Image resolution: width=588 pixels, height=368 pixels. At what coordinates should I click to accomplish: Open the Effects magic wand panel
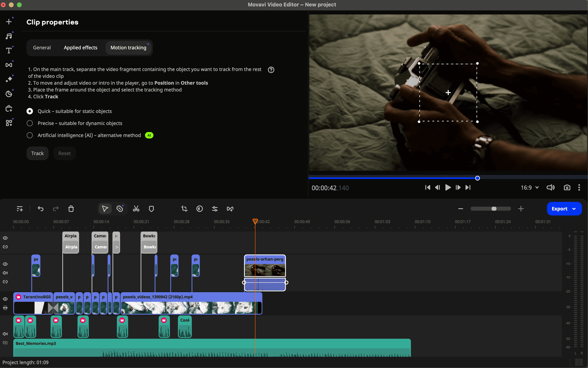click(x=9, y=79)
